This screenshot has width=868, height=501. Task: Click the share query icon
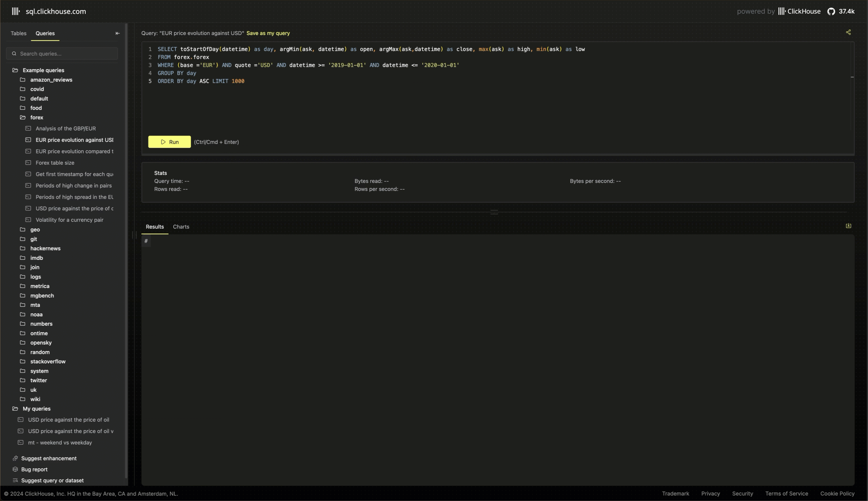848,32
